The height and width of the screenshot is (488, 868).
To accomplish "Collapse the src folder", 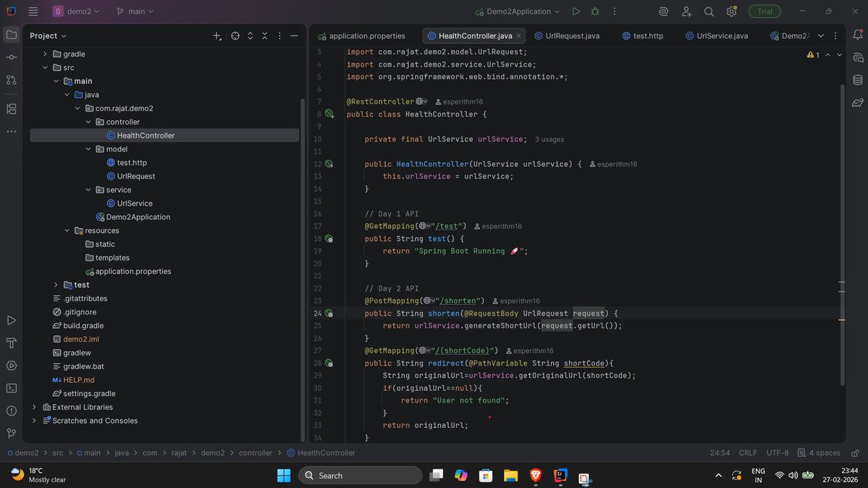I will click(45, 67).
